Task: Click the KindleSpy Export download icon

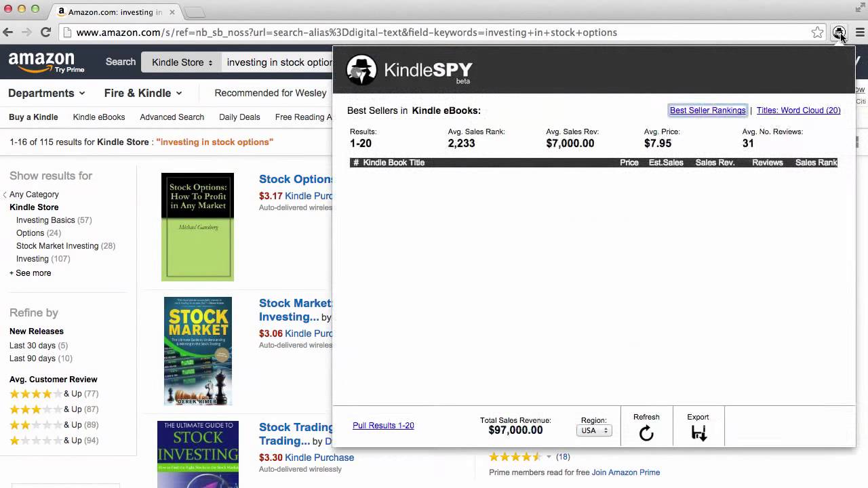Action: pos(698,433)
